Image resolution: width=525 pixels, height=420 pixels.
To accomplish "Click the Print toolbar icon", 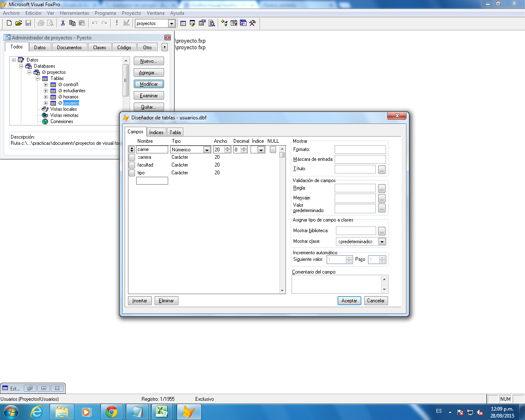I will tap(41, 23).
